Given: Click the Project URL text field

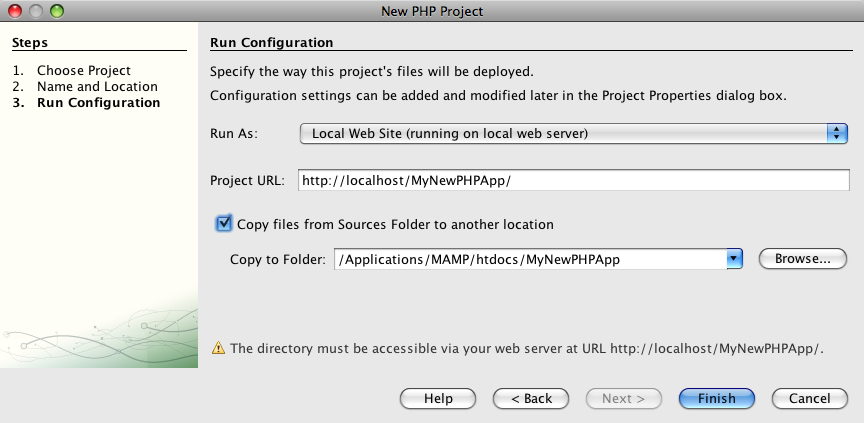Looking at the screenshot, I should click(573, 180).
